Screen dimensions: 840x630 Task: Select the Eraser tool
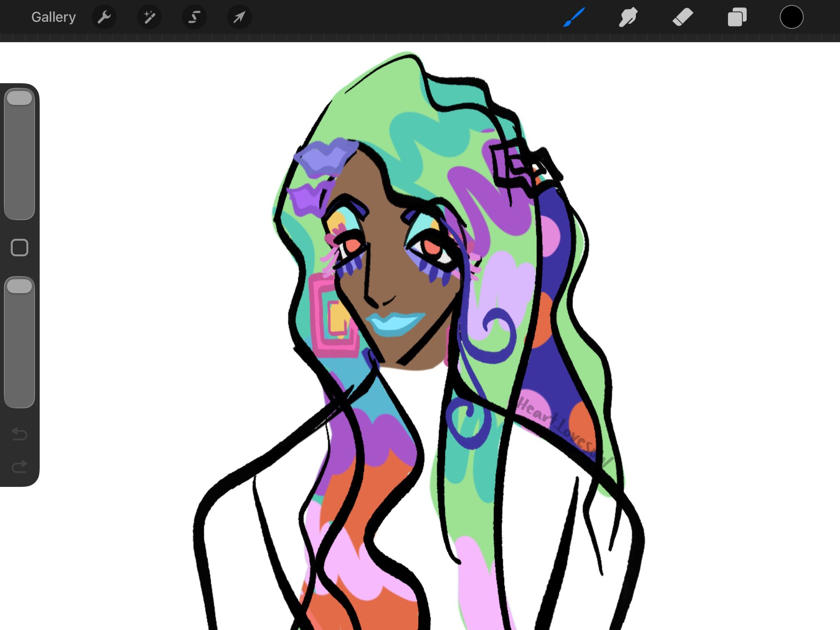(x=682, y=17)
